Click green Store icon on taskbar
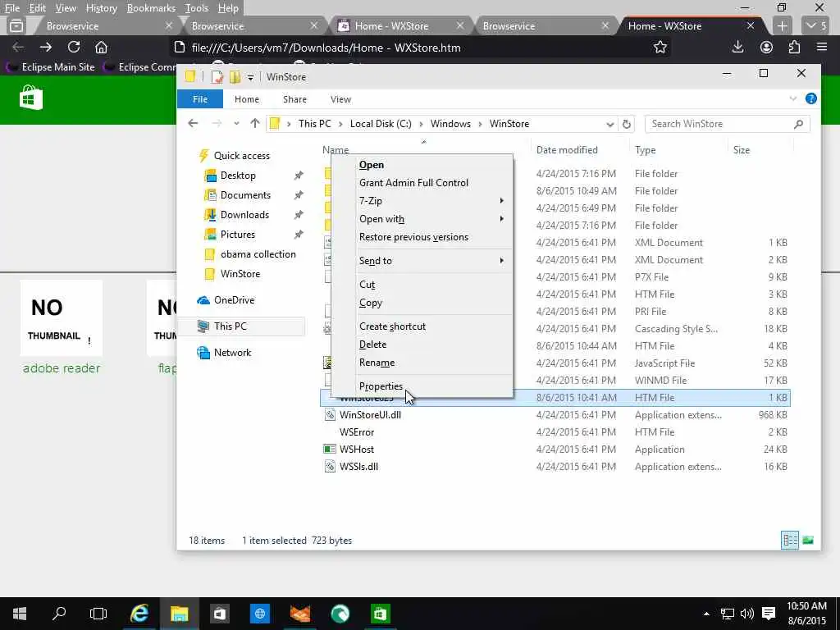840x630 pixels. click(x=380, y=614)
